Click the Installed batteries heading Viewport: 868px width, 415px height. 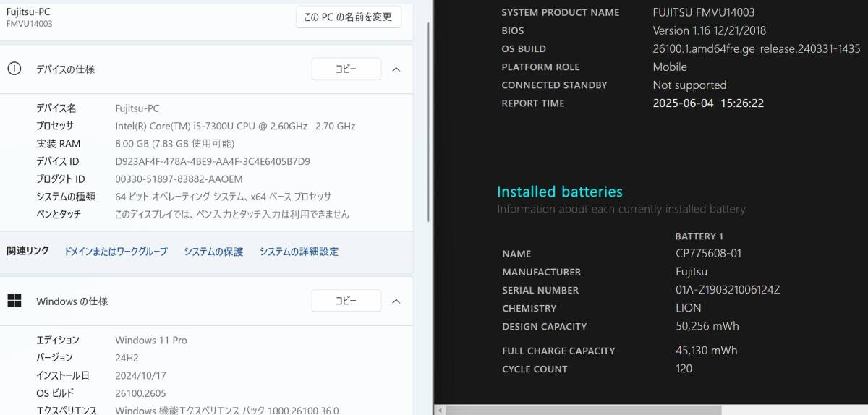click(x=560, y=192)
